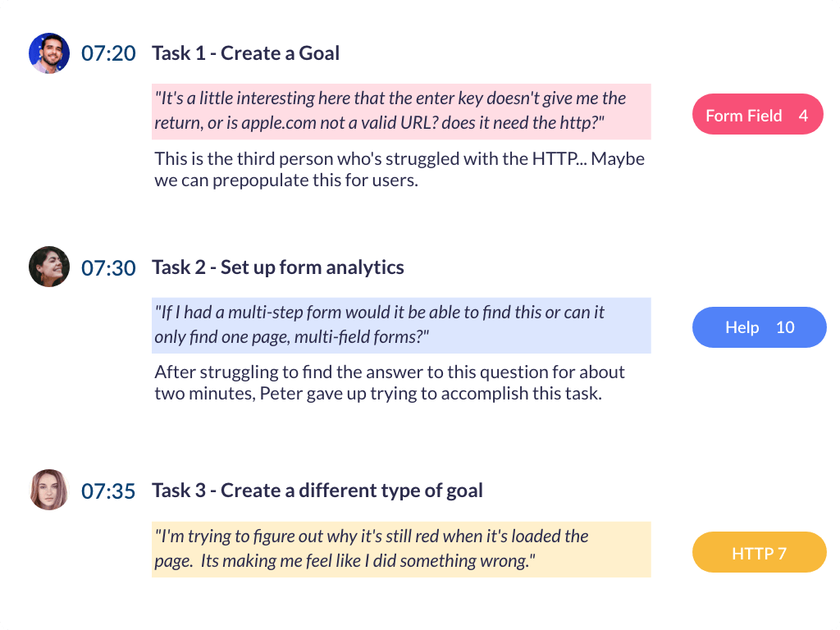Jump to the 07:20 timestamp
The height and width of the screenshot is (630, 840).
coord(108,54)
